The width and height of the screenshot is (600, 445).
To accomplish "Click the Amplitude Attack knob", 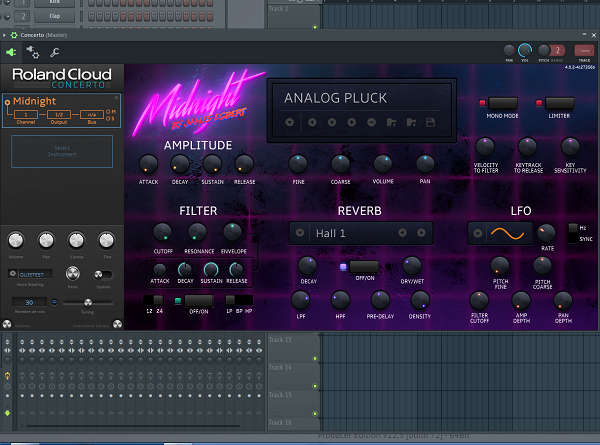I will [148, 165].
